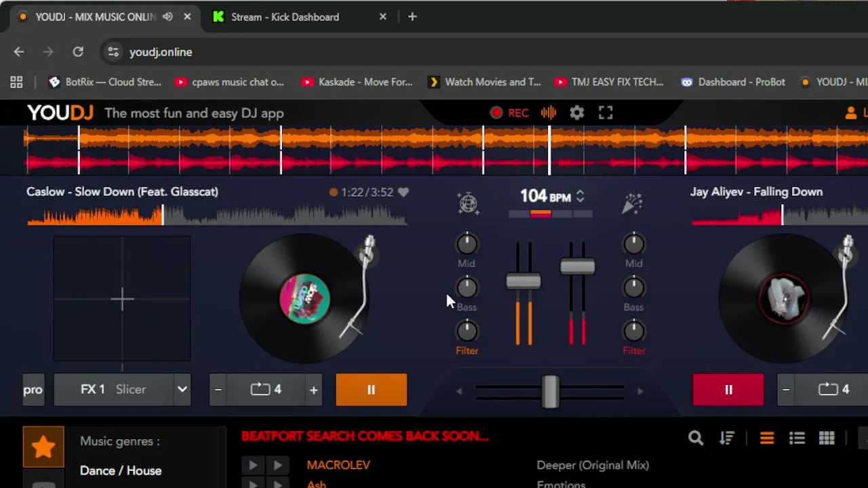Click the orange scrolling waveform at top
868x488 pixels.
coord(446,139)
